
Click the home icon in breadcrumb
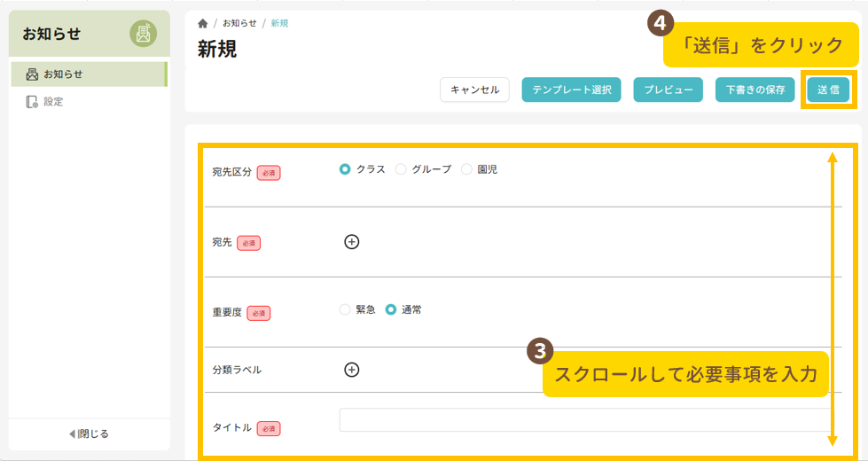(203, 23)
